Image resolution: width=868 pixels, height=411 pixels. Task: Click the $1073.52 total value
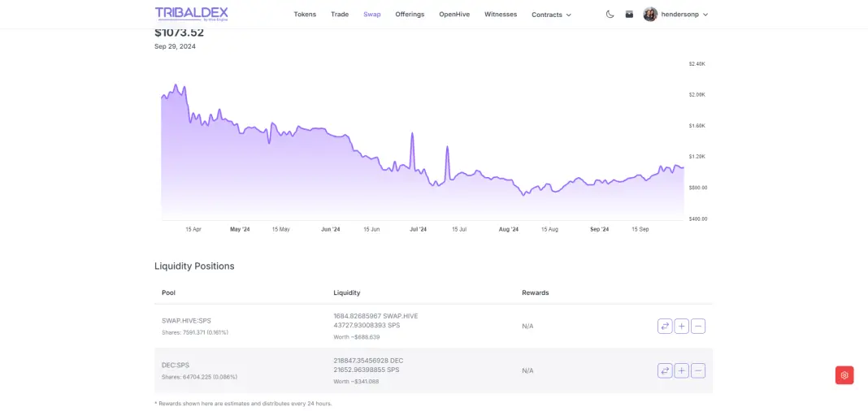click(179, 32)
